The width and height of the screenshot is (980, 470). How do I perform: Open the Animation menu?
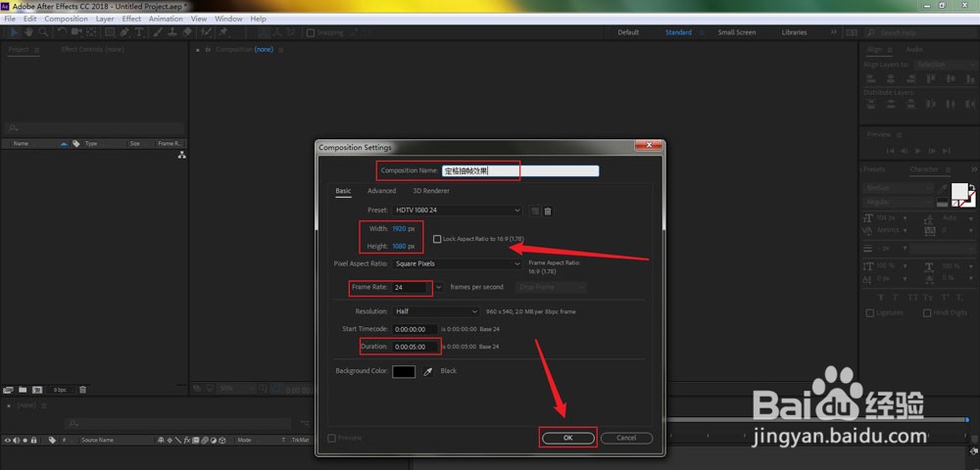click(166, 19)
